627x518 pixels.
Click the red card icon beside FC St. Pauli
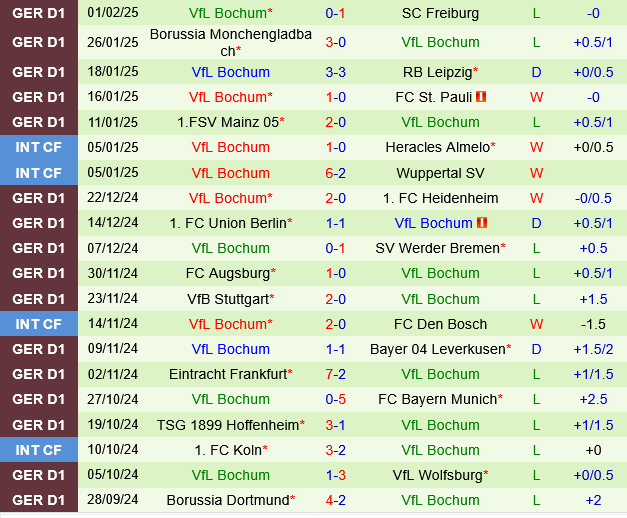point(481,97)
